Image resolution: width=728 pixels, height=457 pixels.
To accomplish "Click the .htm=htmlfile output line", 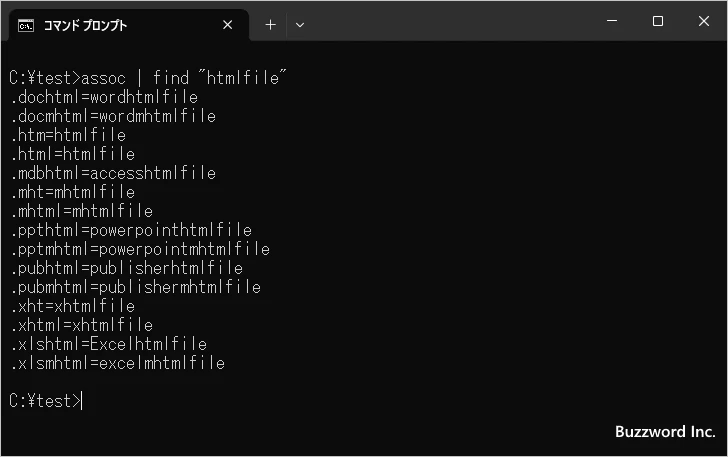I will [x=68, y=135].
